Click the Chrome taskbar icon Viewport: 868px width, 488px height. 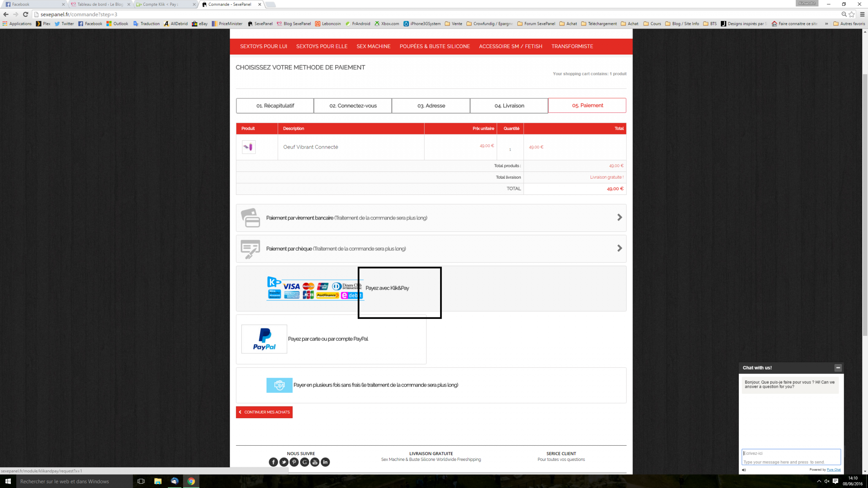pyautogui.click(x=191, y=481)
